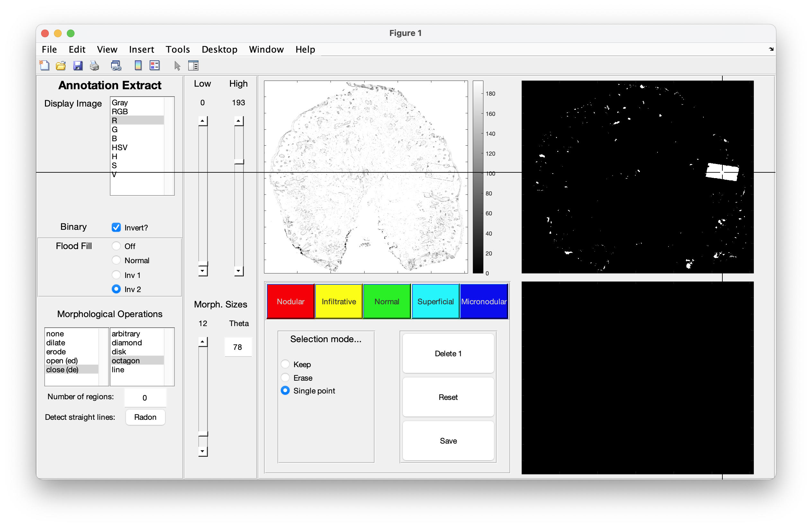Screen dimensions: 812x527
Task: Select B channel in Display Image list
Action: pos(137,138)
